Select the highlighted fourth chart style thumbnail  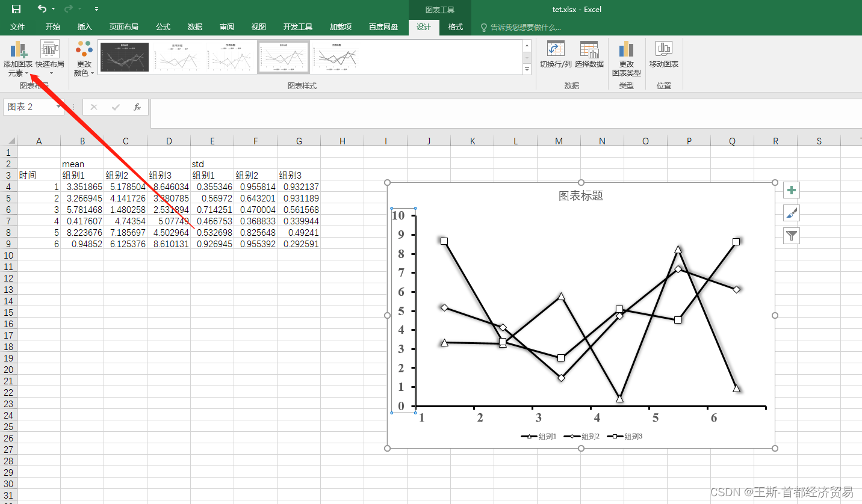[284, 57]
